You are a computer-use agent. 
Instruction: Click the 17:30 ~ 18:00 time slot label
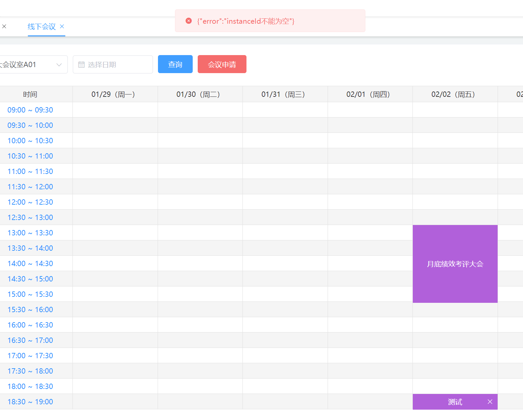point(30,371)
